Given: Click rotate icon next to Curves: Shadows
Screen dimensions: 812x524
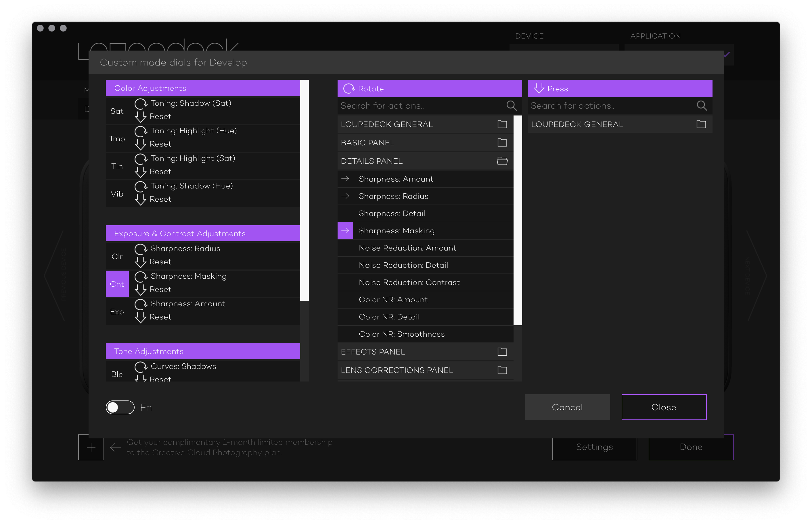Looking at the screenshot, I should coord(141,367).
